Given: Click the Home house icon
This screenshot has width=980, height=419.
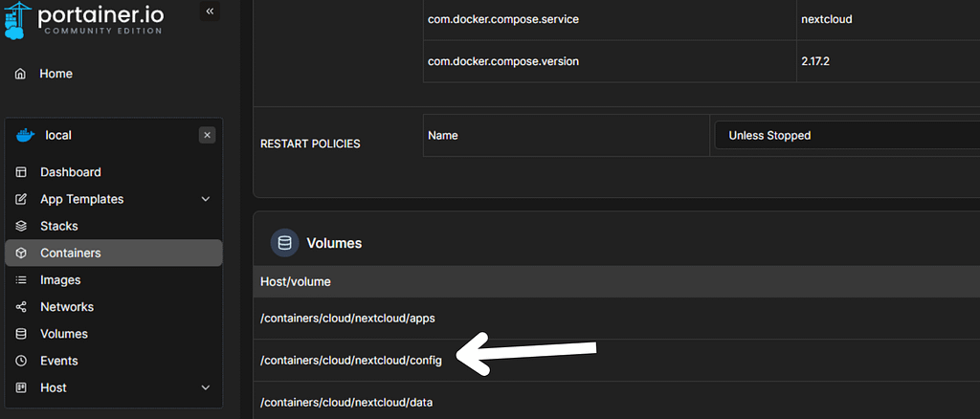Looking at the screenshot, I should coord(21,74).
